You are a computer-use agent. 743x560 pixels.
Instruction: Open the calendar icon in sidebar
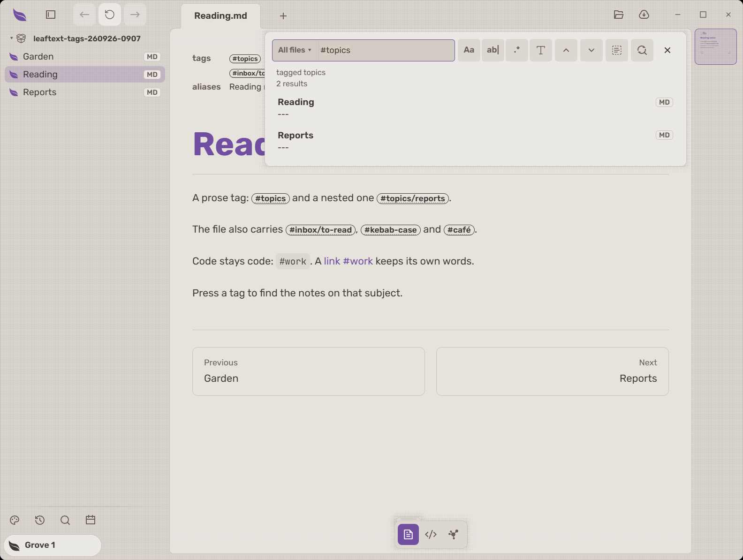click(x=91, y=520)
